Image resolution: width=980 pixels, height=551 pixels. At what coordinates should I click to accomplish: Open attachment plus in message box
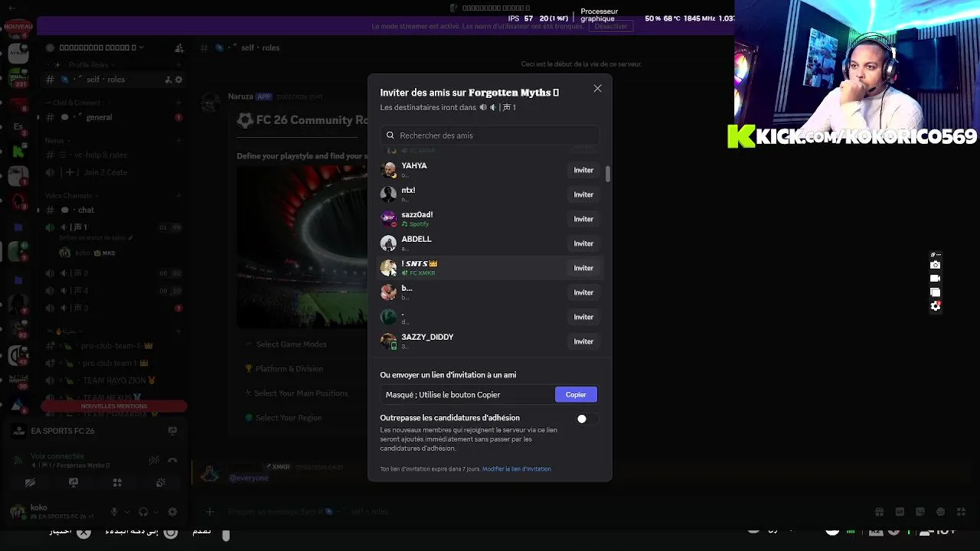point(210,511)
